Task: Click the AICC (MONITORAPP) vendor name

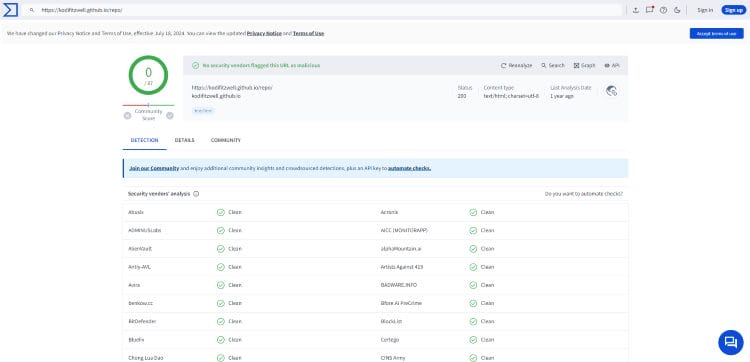Action: 404,230
